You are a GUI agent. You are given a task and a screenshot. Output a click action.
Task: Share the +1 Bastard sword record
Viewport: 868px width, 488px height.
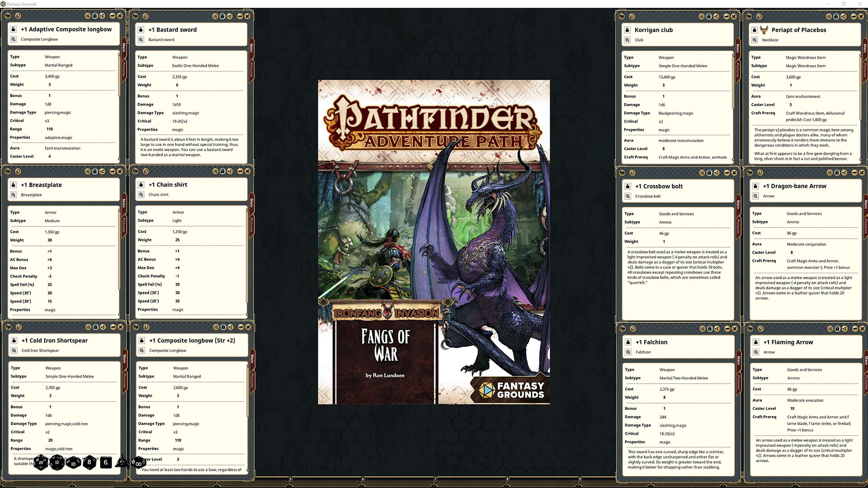pyautogui.click(x=230, y=16)
